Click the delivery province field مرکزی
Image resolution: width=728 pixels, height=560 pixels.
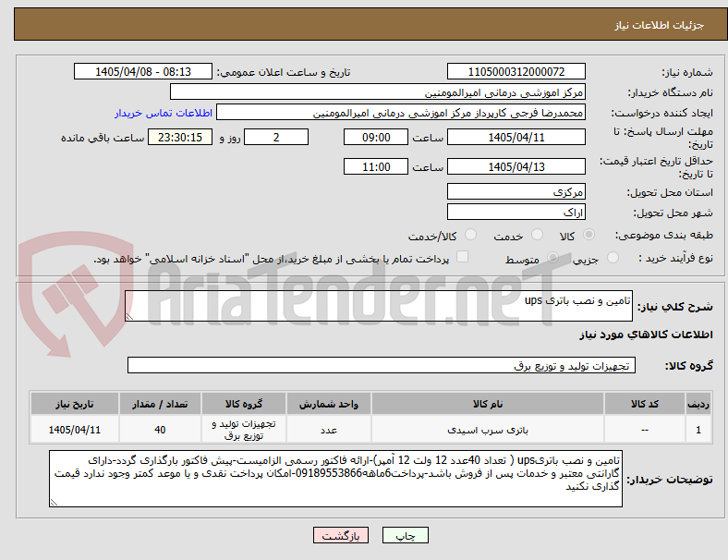[516, 191]
